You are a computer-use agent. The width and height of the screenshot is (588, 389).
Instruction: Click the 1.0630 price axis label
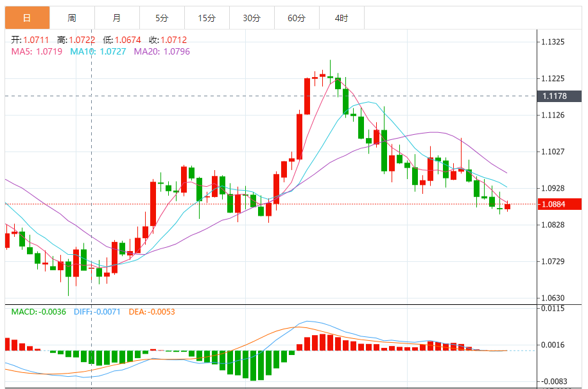553,298
